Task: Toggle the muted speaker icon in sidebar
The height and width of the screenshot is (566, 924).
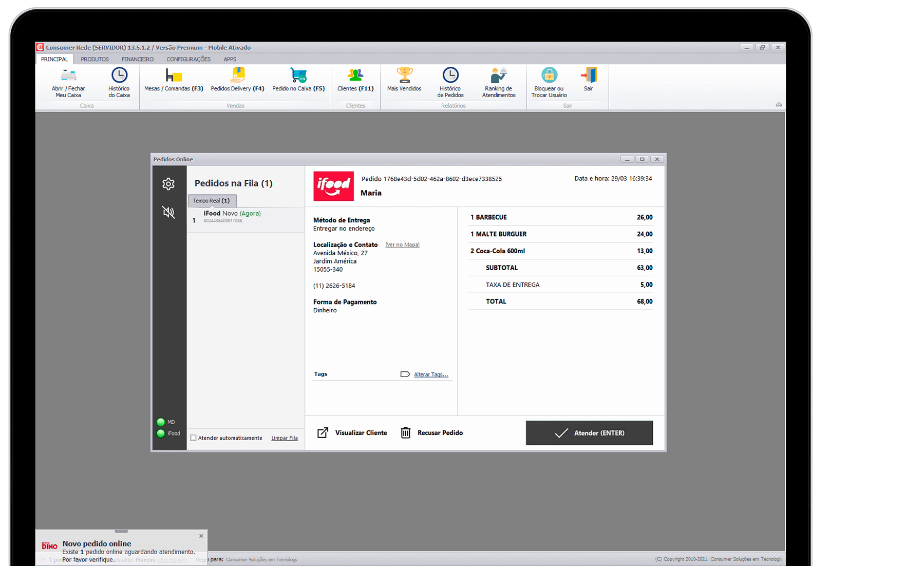Action: pyautogui.click(x=168, y=212)
